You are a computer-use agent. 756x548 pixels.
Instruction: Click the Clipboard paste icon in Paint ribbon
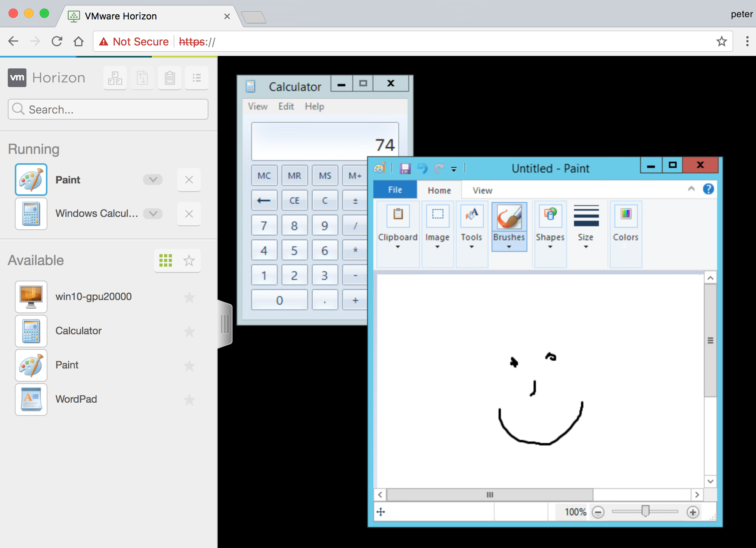pyautogui.click(x=398, y=215)
